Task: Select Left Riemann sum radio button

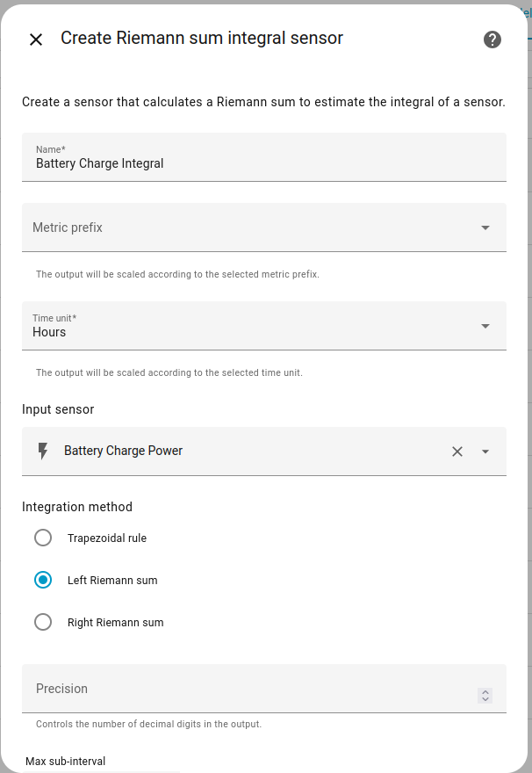Action: [x=43, y=581]
